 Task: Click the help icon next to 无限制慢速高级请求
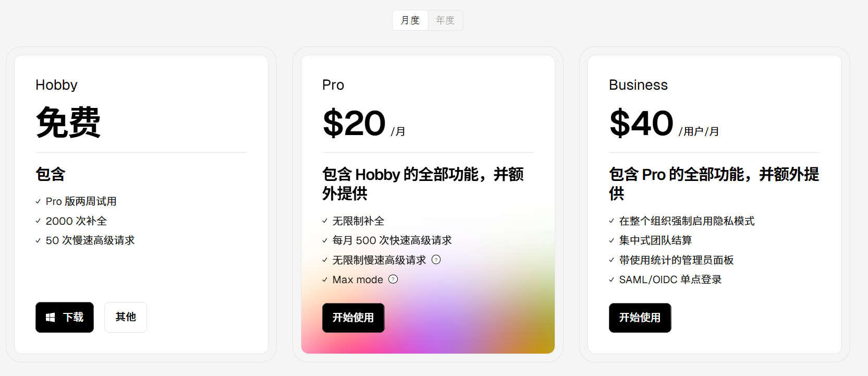(x=436, y=260)
